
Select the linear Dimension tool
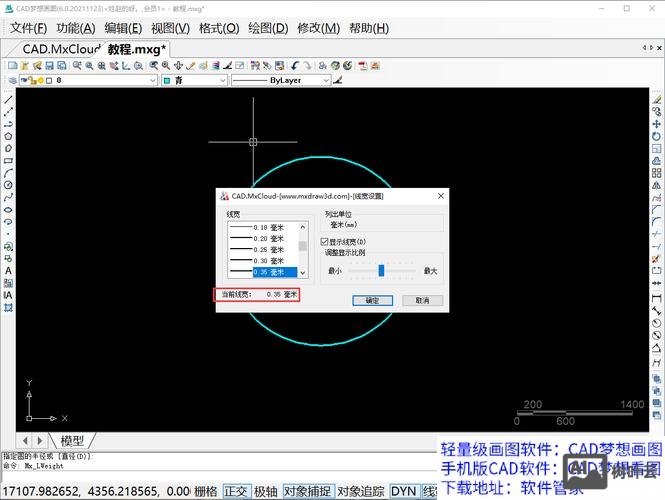[x=657, y=299]
